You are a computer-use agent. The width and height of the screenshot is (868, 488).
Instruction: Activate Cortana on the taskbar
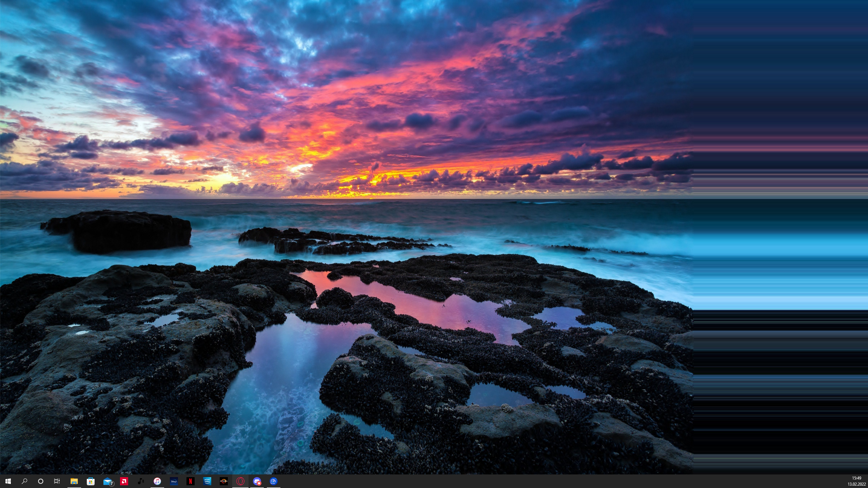tap(41, 481)
